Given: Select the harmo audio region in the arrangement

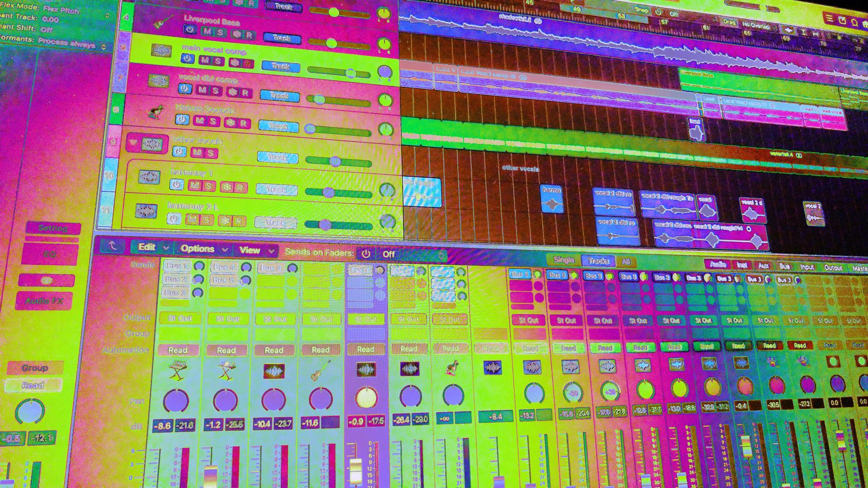Looking at the screenshot, I should pyautogui.click(x=552, y=198).
